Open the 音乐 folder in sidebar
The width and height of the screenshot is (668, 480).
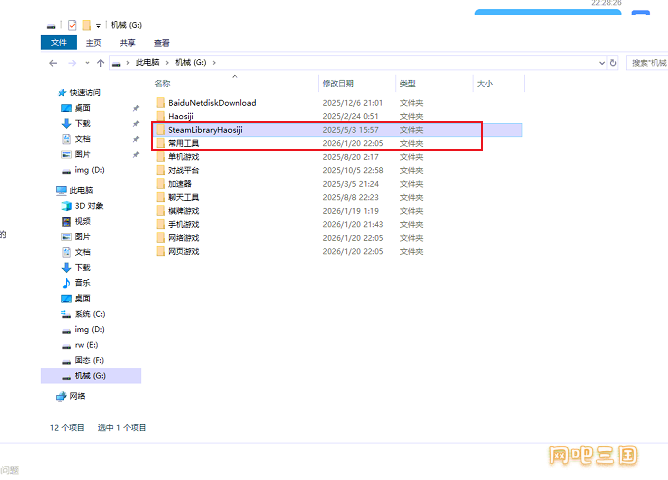82,283
